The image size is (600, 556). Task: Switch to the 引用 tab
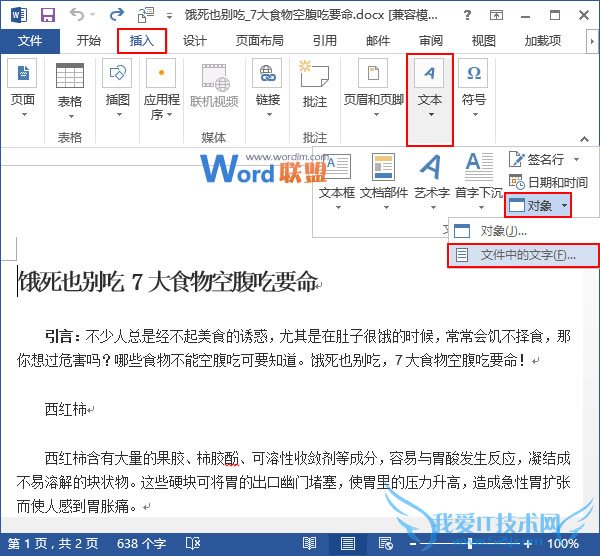[x=324, y=41]
